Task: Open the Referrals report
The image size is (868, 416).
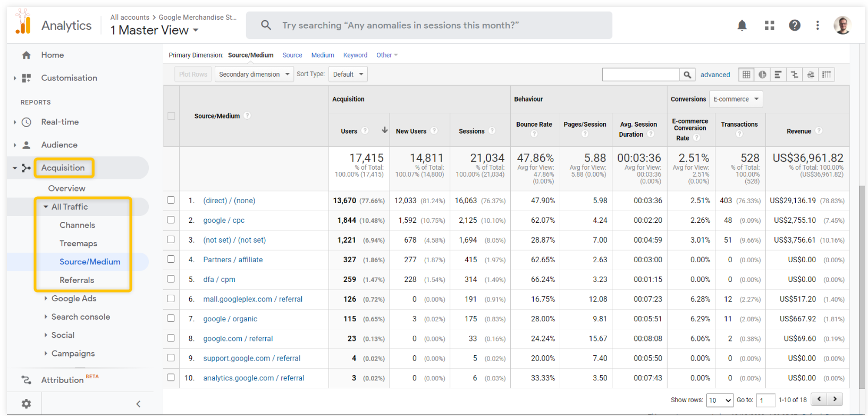Action: click(x=77, y=280)
